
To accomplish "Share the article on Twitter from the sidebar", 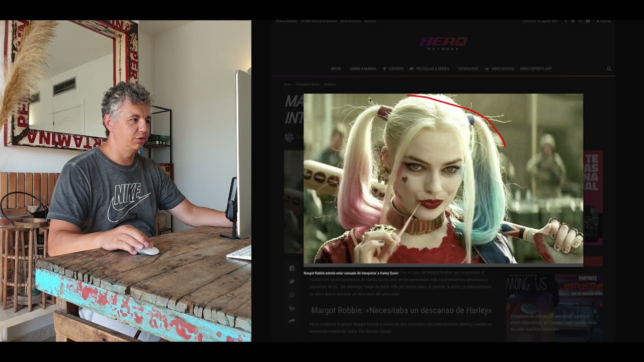I will (292, 282).
